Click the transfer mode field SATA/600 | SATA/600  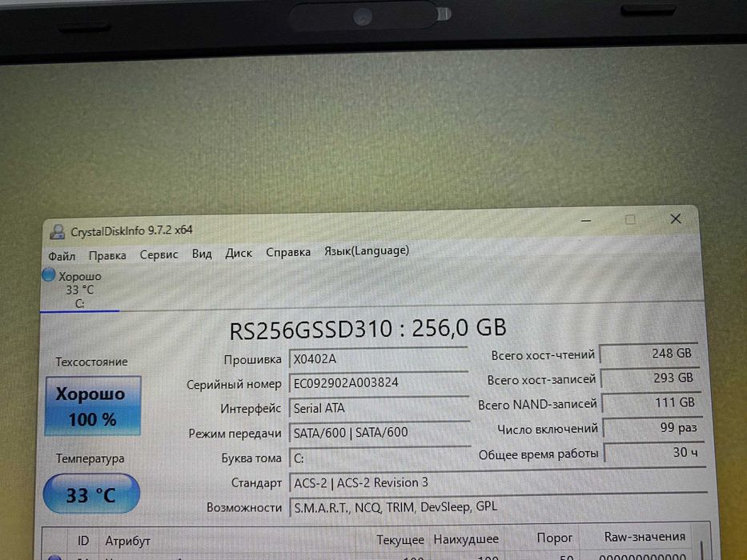(380, 432)
